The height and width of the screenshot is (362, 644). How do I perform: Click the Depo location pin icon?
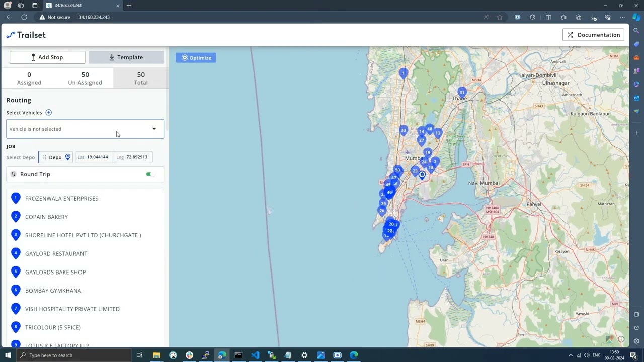[x=68, y=157]
